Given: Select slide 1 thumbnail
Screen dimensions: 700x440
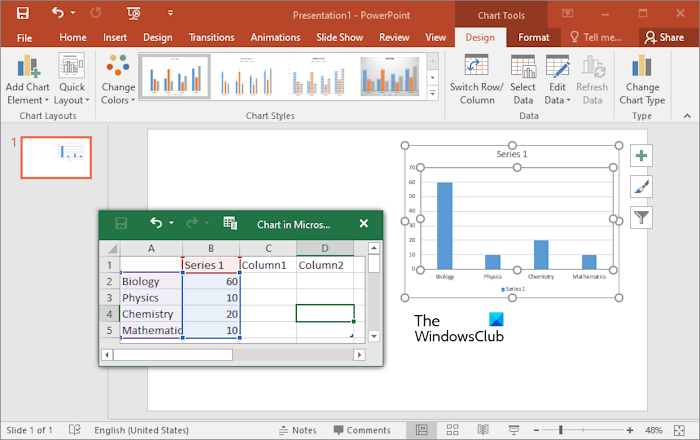Looking at the screenshot, I should point(56,158).
